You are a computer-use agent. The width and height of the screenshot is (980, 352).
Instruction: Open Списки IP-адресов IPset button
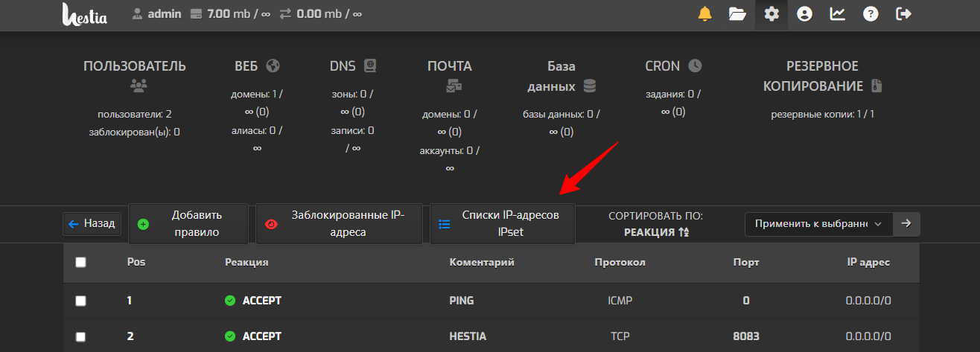(x=503, y=223)
